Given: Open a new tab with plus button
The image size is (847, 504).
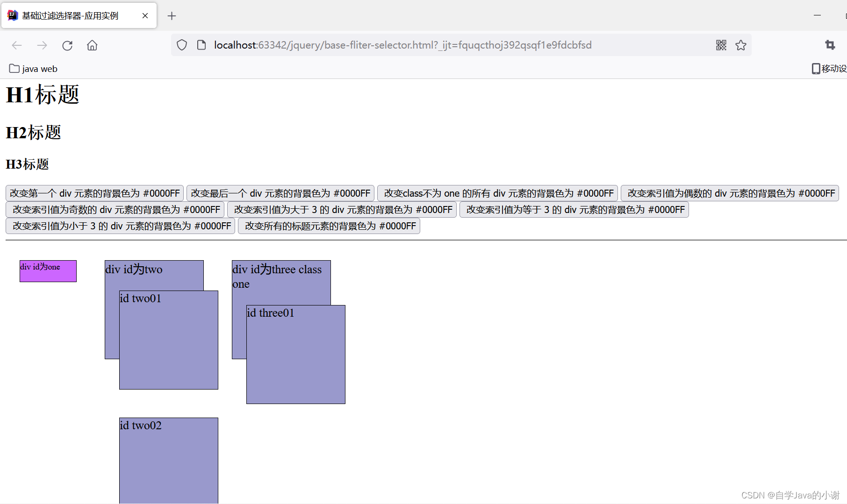Looking at the screenshot, I should tap(172, 16).
